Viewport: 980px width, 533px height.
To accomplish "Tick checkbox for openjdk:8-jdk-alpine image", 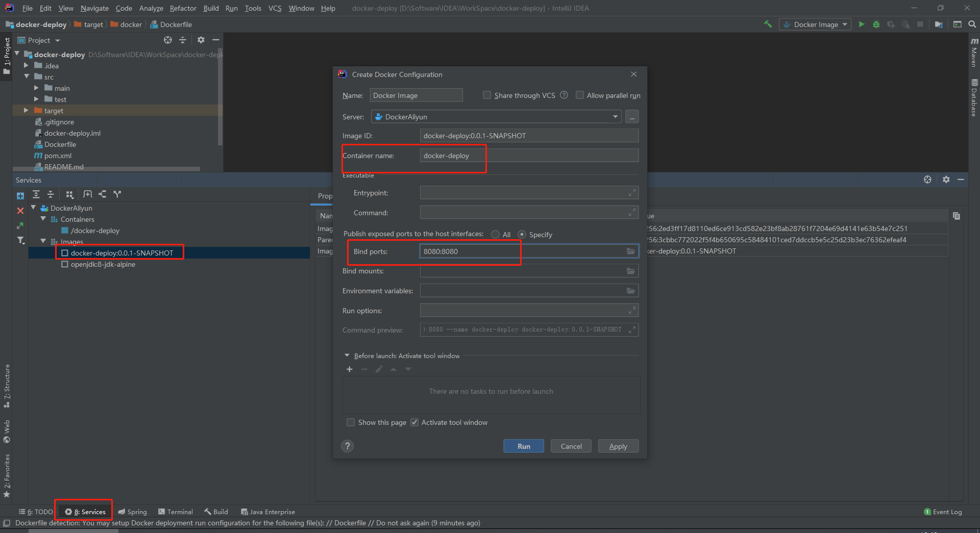I will [65, 264].
